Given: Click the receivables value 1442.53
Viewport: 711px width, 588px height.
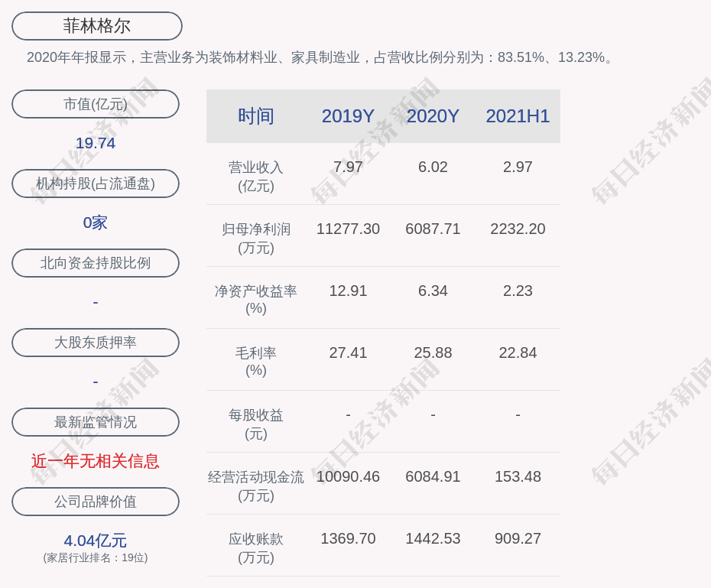Looking at the screenshot, I should click(433, 538).
